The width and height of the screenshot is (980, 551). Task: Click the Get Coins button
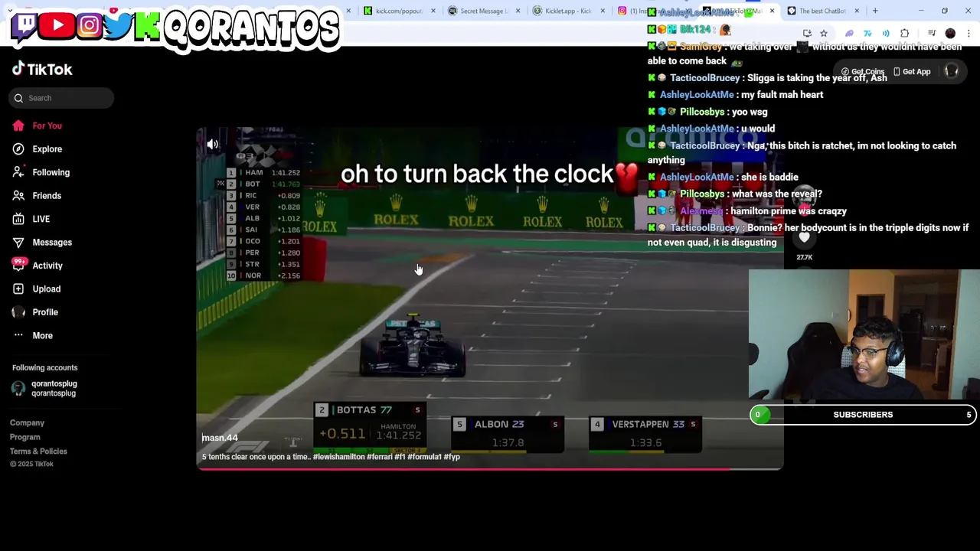pos(863,72)
